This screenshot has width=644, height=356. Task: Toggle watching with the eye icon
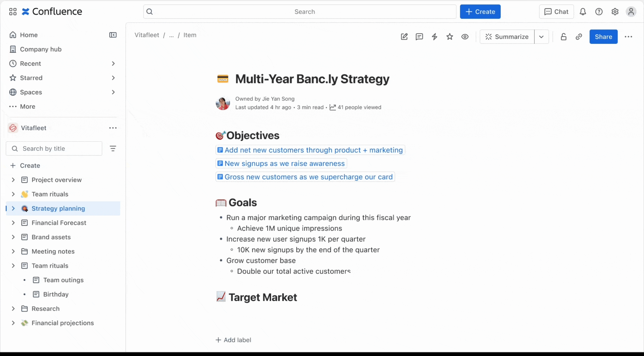(465, 37)
